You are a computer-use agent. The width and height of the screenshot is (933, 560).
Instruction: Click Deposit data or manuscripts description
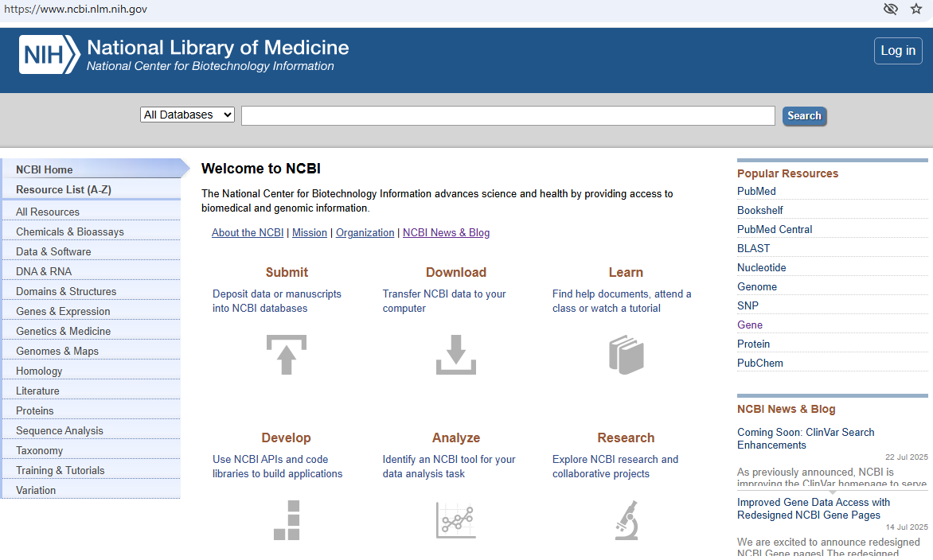click(277, 301)
